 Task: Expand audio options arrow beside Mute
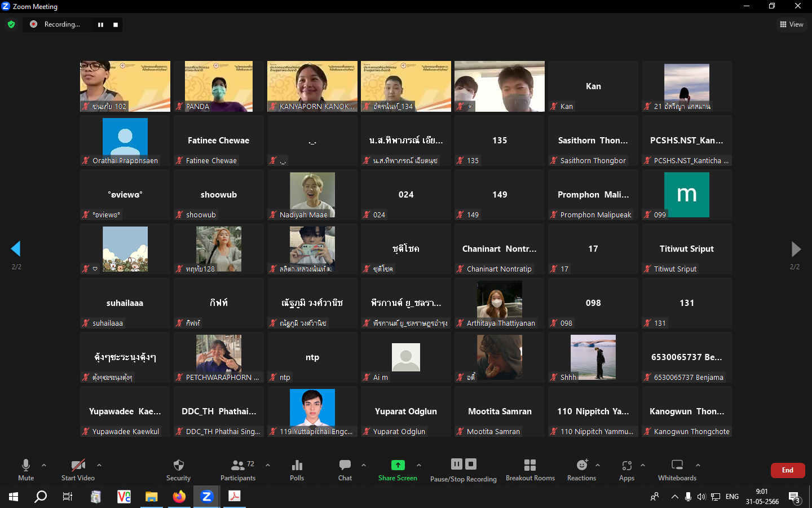coord(44,465)
